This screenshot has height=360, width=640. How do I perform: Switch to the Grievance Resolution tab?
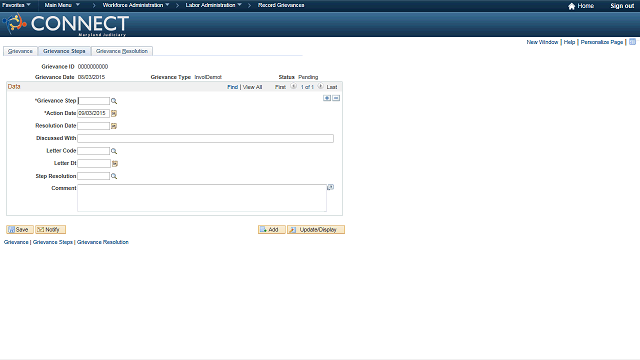[x=122, y=51]
